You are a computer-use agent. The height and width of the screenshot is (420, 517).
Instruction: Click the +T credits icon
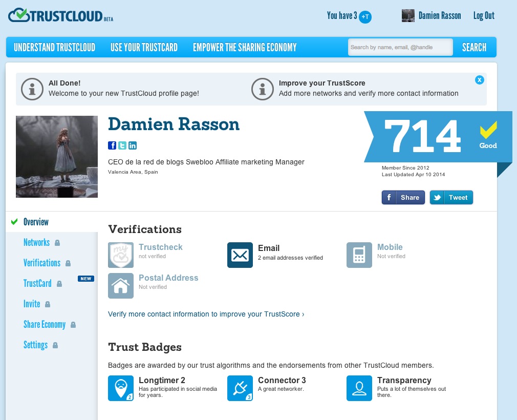pos(365,16)
